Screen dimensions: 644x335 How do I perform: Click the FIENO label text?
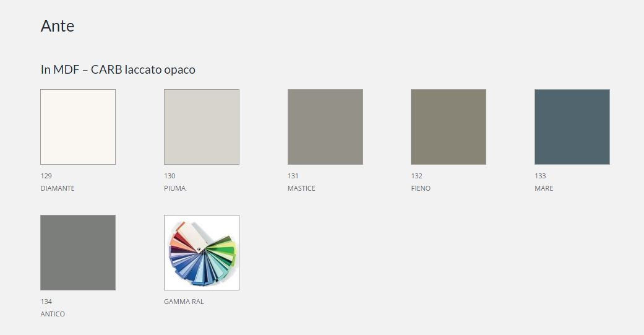click(x=421, y=188)
